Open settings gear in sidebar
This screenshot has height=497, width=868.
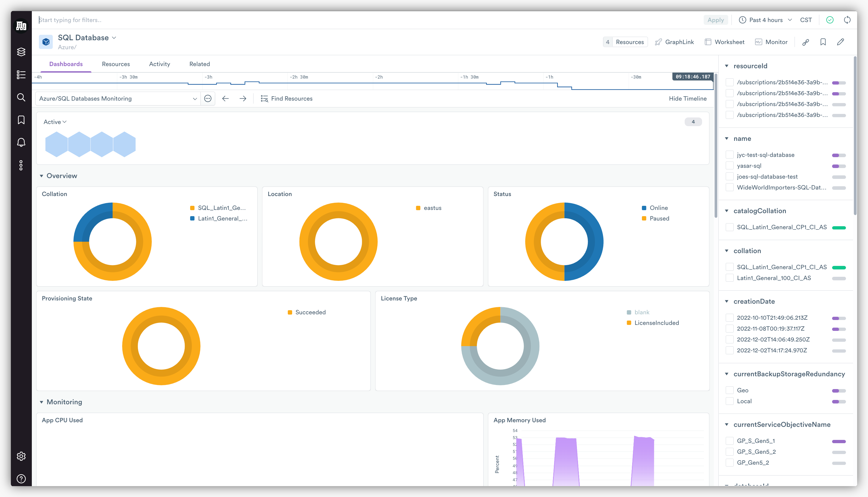tap(21, 456)
